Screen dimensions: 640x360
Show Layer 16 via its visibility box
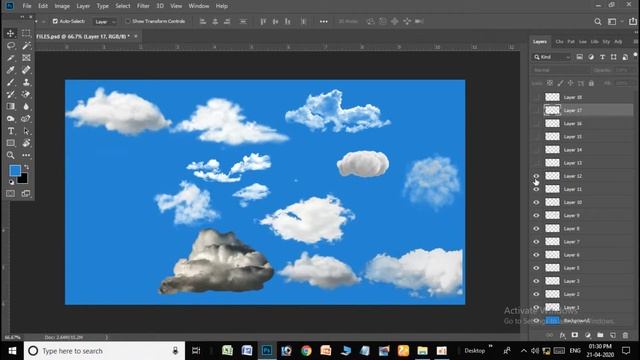point(536,123)
